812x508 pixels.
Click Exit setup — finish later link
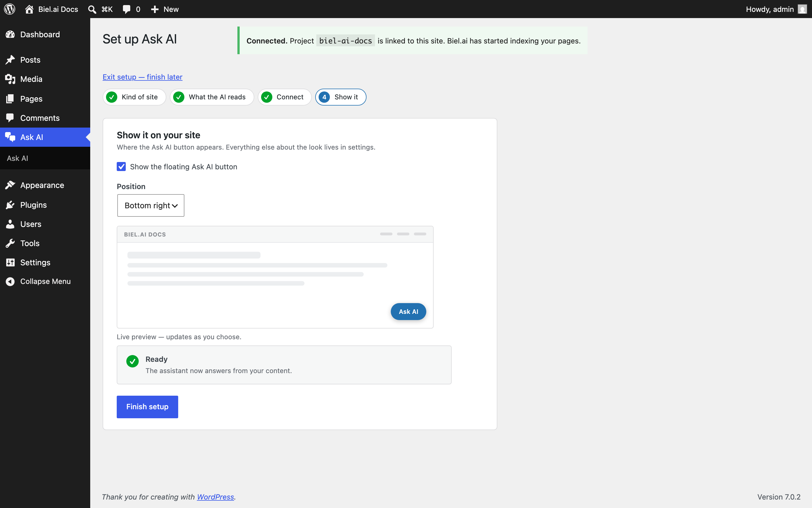pos(142,77)
